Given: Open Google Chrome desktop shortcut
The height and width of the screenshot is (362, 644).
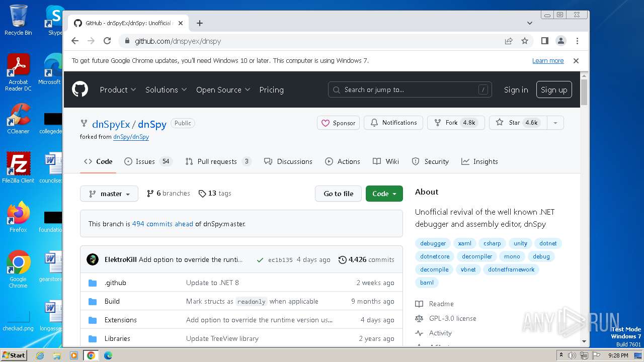Looking at the screenshot, I should [18, 269].
